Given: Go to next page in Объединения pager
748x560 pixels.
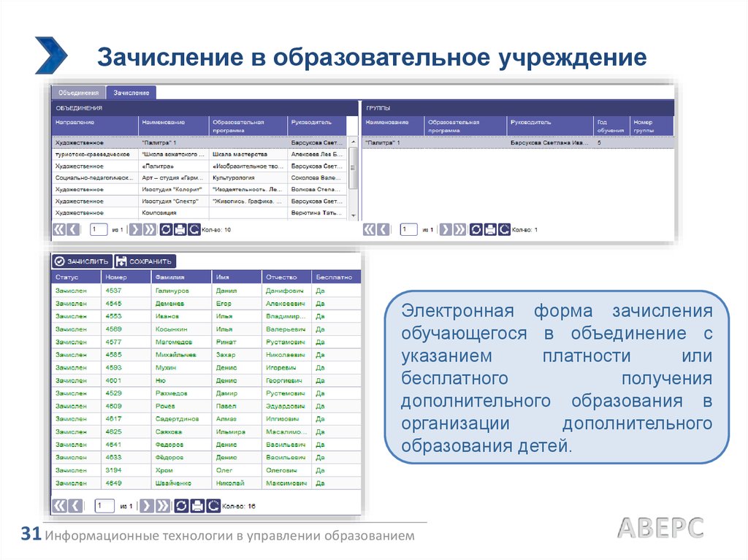Looking at the screenshot, I should (135, 229).
